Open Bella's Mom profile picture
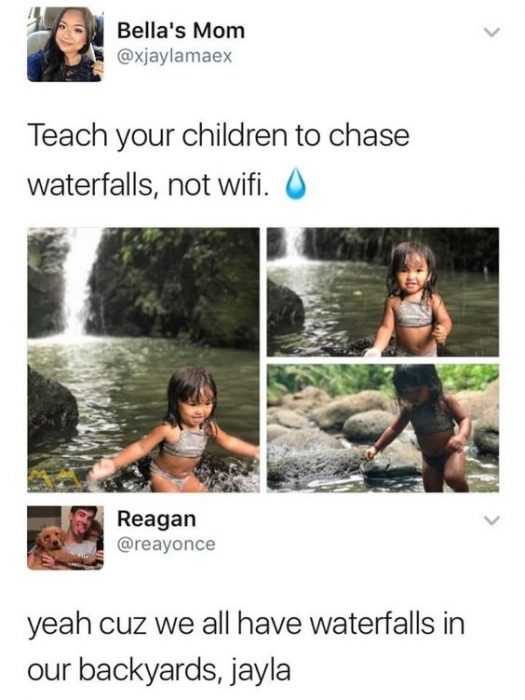Viewport: 525px width, 700px height. point(65,44)
